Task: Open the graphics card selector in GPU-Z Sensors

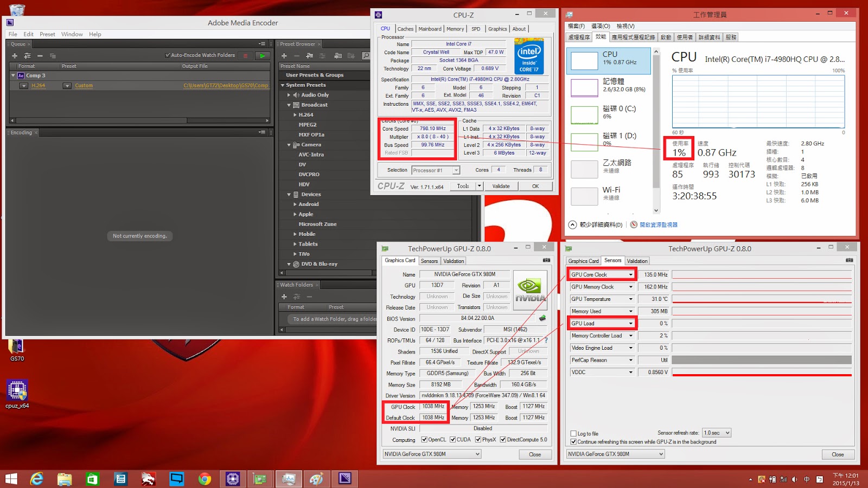Action: point(616,454)
